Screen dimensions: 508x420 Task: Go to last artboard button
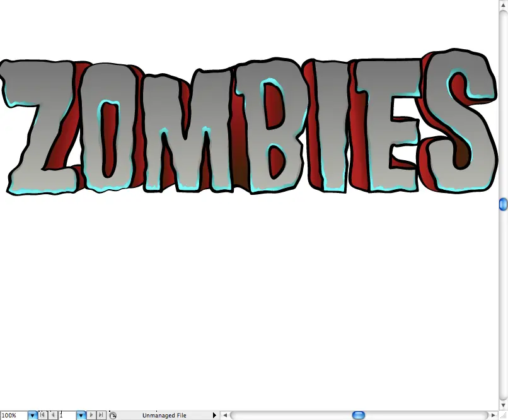[x=101, y=415]
